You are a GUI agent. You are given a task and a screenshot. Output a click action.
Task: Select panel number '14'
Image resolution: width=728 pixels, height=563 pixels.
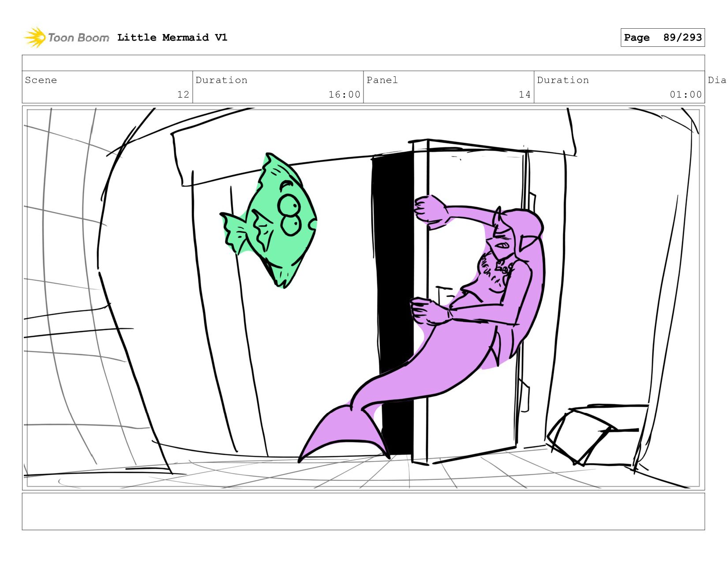(525, 94)
